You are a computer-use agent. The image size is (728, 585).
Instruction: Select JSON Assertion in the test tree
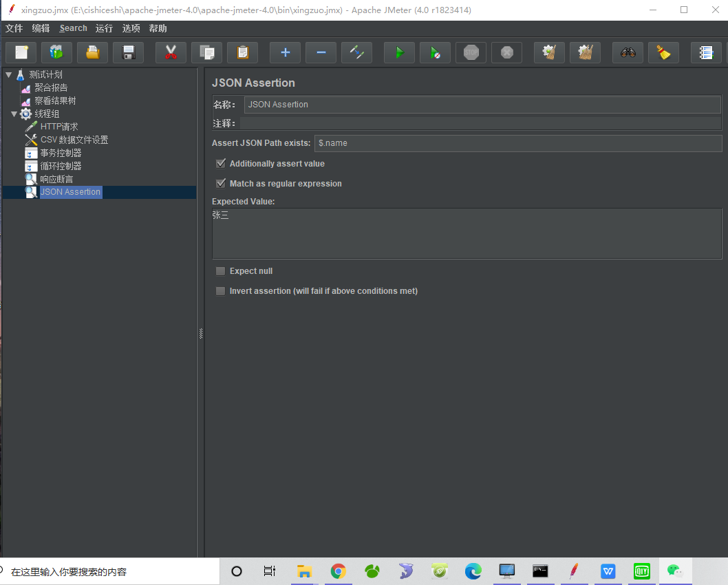coord(70,192)
